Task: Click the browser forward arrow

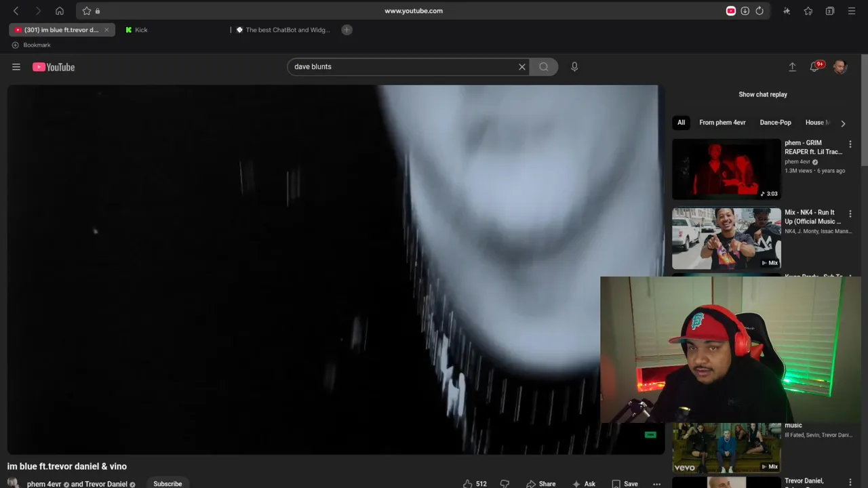Action: tap(38, 11)
